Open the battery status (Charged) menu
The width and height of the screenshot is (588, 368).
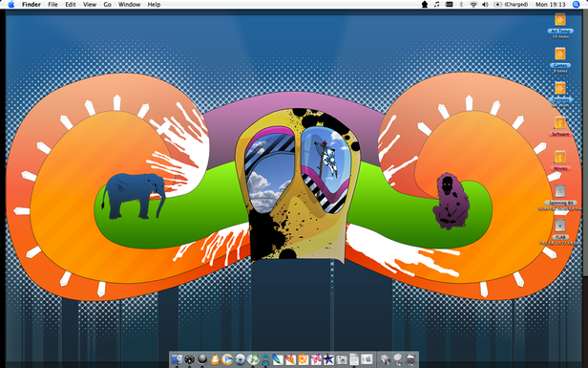[511, 5]
